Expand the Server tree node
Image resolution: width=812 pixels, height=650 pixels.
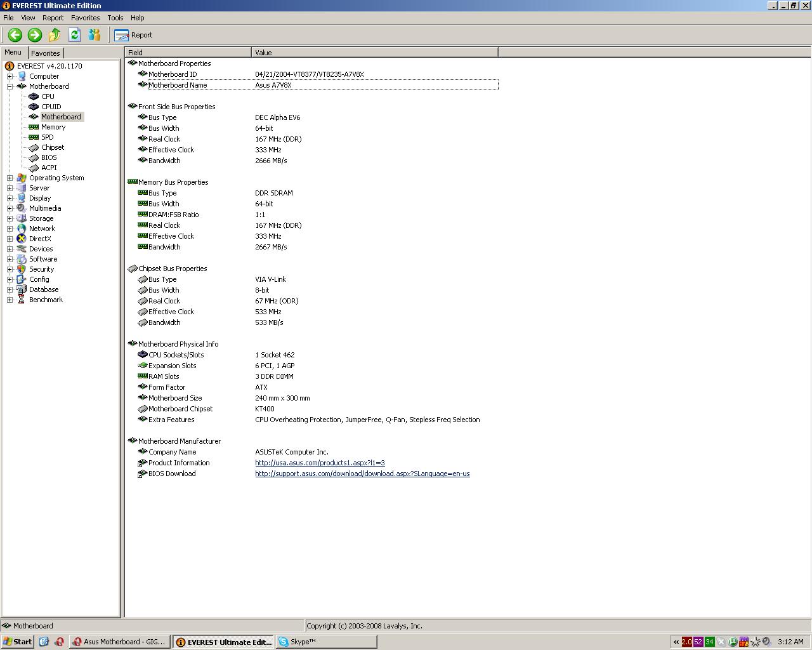[x=10, y=188]
